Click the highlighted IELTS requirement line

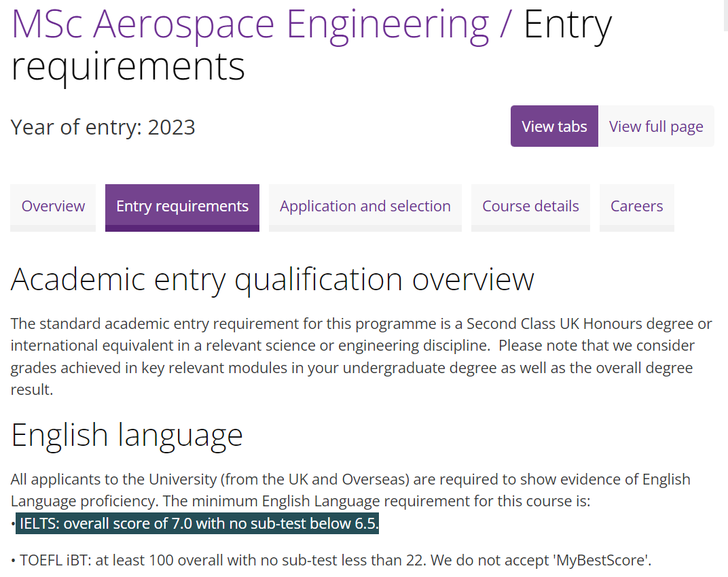(198, 524)
